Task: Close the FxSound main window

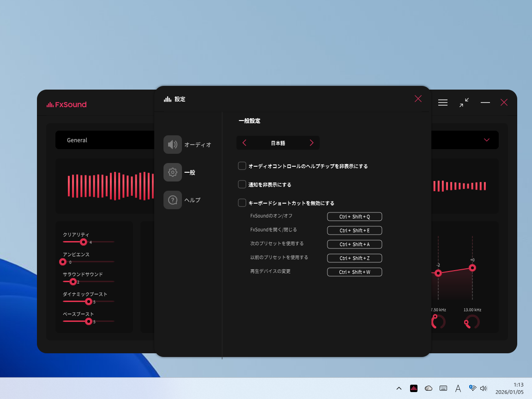Action: 504,103
